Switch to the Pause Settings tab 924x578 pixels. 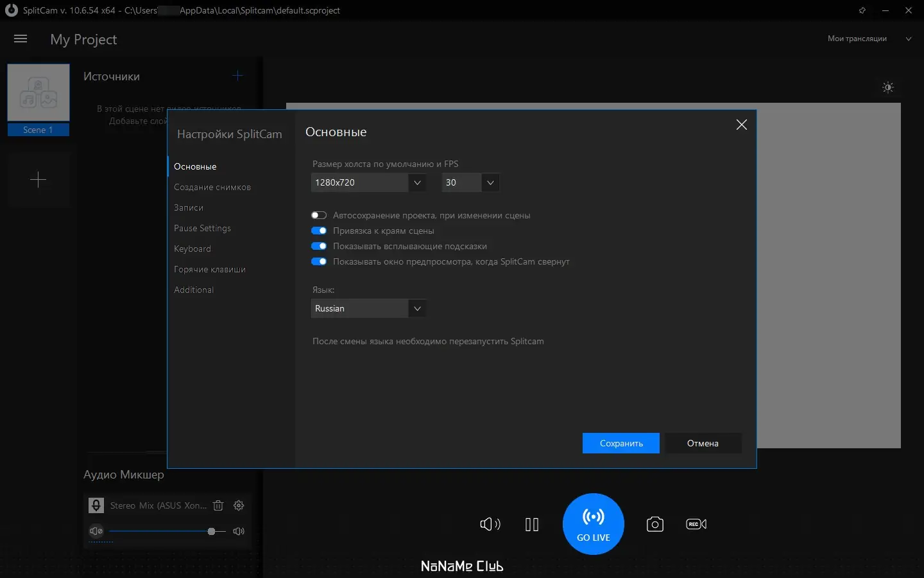(202, 228)
